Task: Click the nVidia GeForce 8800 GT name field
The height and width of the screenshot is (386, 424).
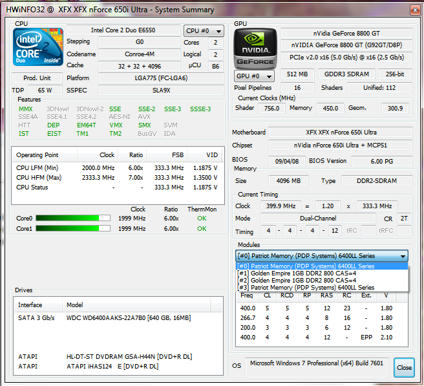Action: 346,33
